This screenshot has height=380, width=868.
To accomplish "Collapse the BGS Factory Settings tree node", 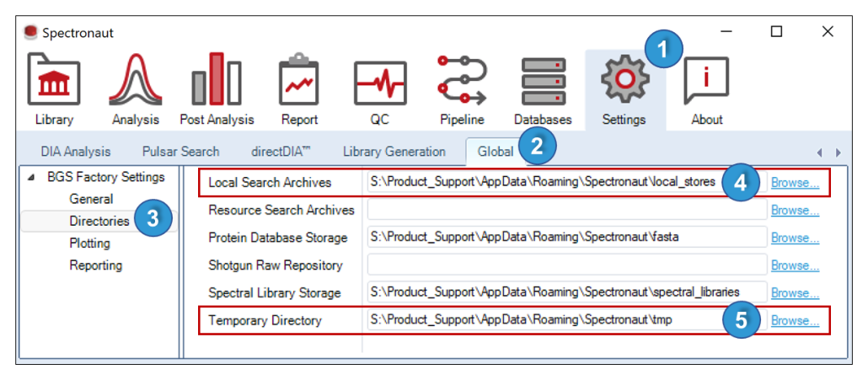I will pyautogui.click(x=29, y=178).
